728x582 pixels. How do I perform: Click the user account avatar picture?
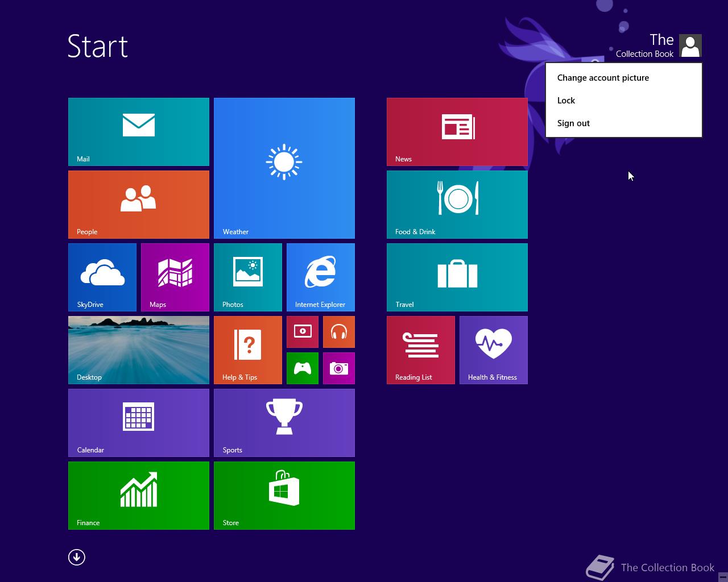pyautogui.click(x=690, y=46)
